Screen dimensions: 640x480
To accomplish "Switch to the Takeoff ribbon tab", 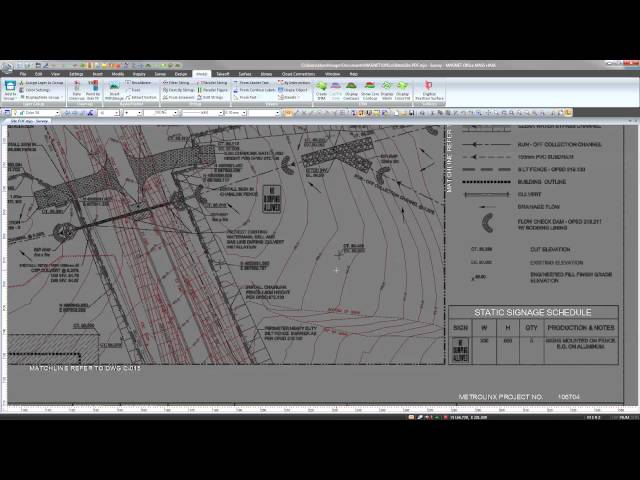I will [x=222, y=74].
